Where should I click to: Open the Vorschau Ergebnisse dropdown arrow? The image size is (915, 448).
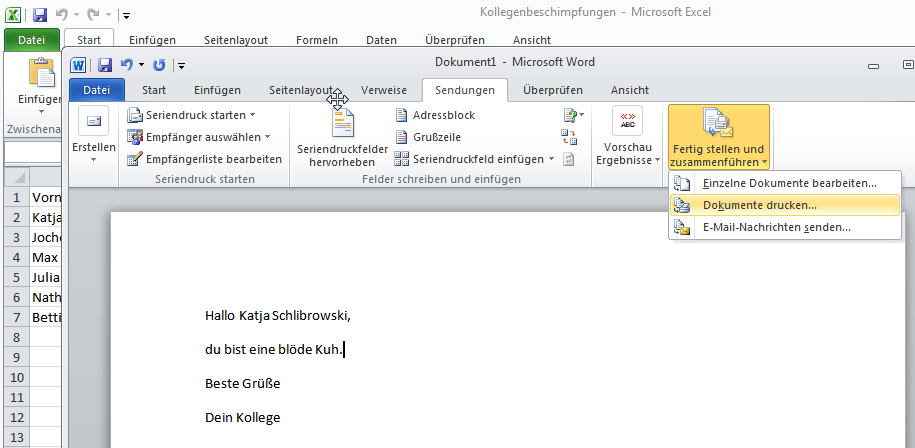coord(658,160)
